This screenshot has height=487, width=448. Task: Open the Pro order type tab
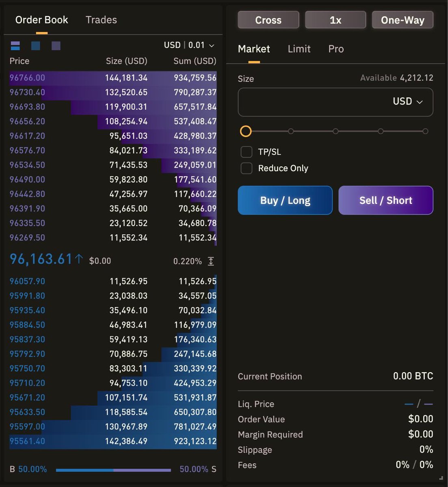335,49
